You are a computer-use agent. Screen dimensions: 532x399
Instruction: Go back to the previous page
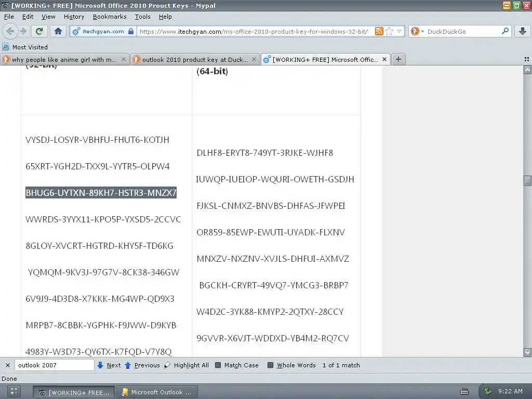(x=10, y=31)
